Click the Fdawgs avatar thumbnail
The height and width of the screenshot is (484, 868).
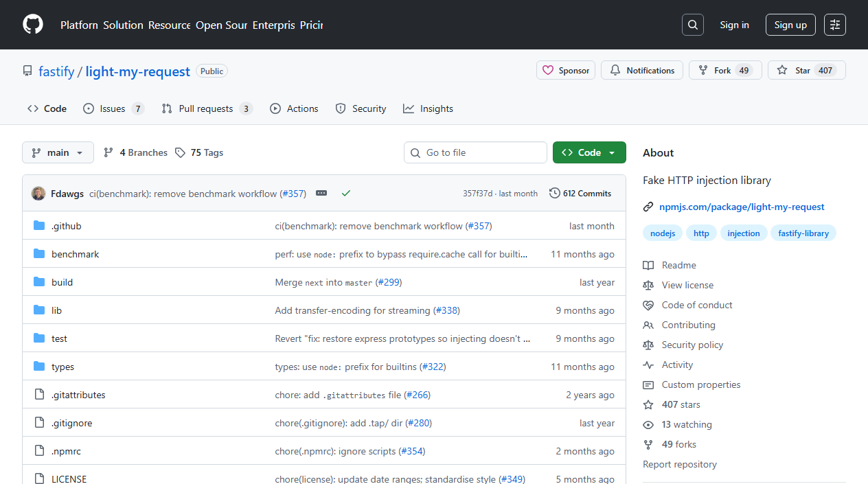point(38,194)
